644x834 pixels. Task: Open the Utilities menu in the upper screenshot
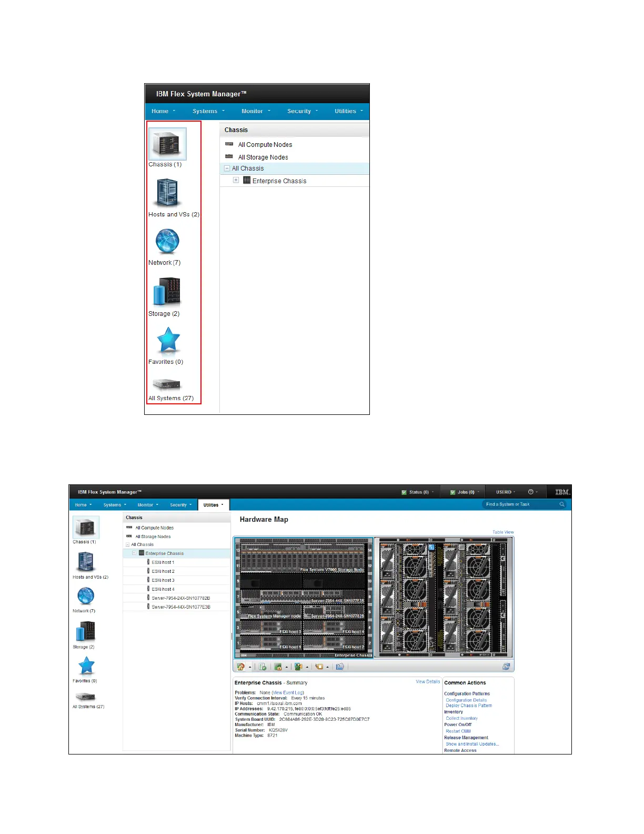(349, 111)
